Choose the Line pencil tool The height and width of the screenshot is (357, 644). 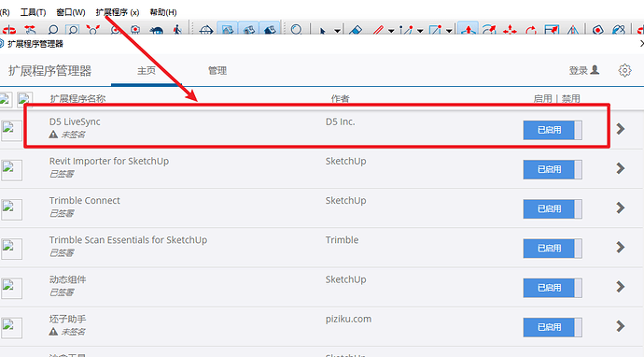click(x=378, y=30)
